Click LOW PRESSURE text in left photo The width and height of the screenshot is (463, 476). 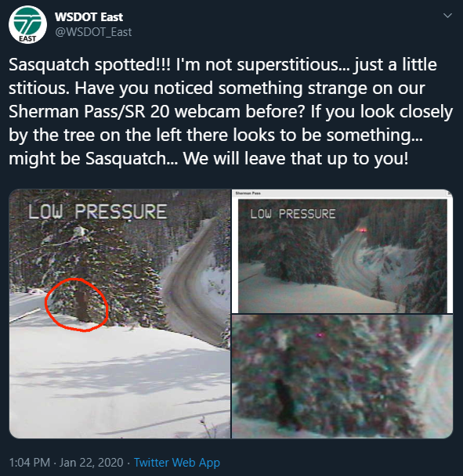click(97, 211)
